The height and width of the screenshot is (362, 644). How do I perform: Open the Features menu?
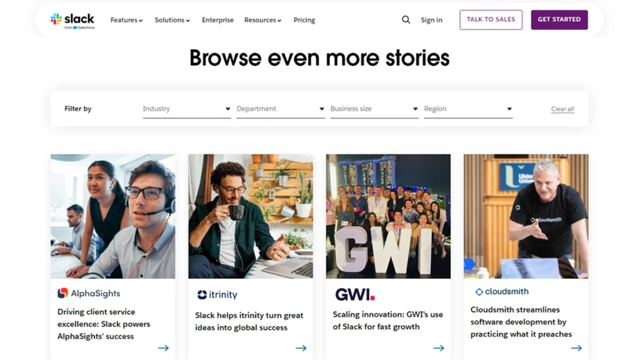[x=126, y=19]
